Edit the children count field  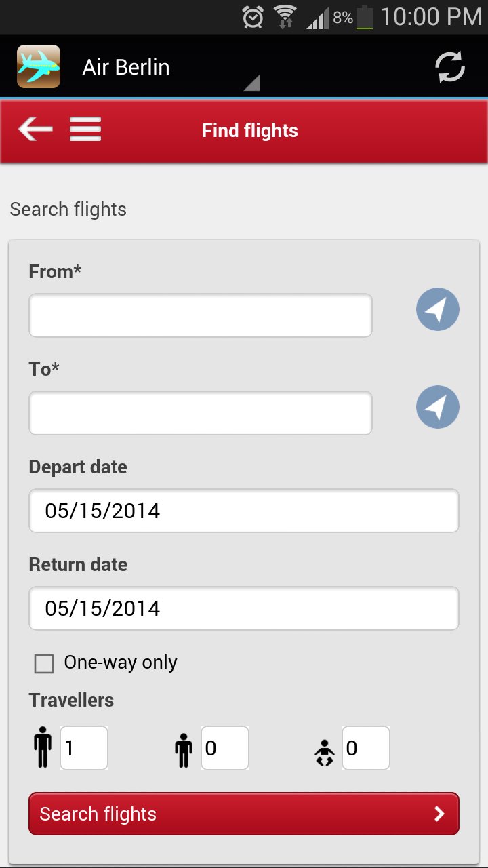coord(225,748)
